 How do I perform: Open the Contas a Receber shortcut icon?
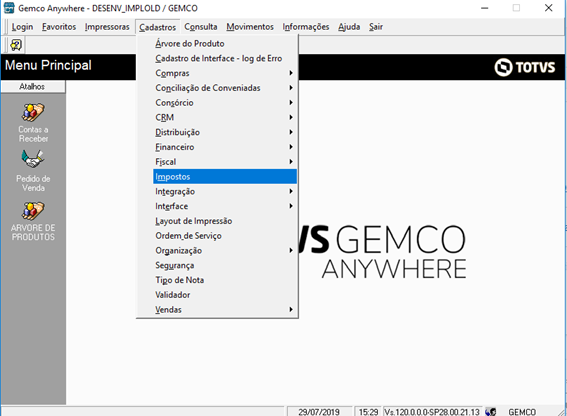click(33, 113)
